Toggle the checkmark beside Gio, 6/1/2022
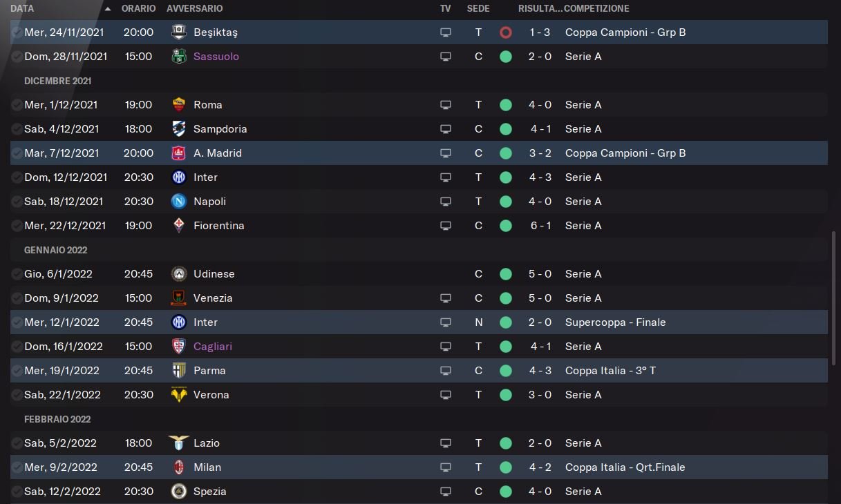 [17, 274]
